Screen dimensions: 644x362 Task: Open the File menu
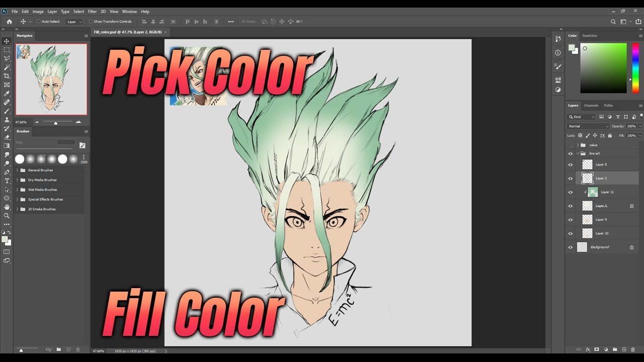click(x=15, y=12)
